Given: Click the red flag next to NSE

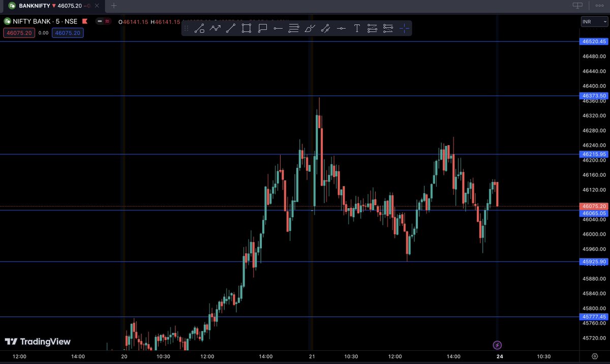Looking at the screenshot, I should (84, 22).
